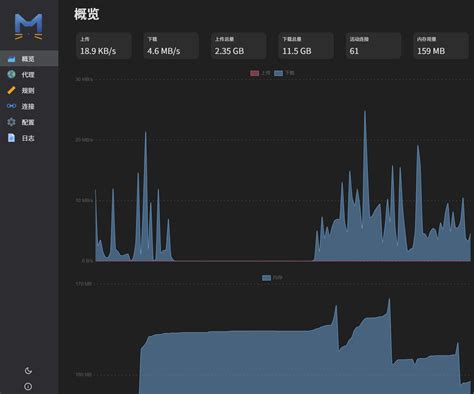Click the 159 MB memory usage value
The image size is (474, 394).
tap(431, 51)
